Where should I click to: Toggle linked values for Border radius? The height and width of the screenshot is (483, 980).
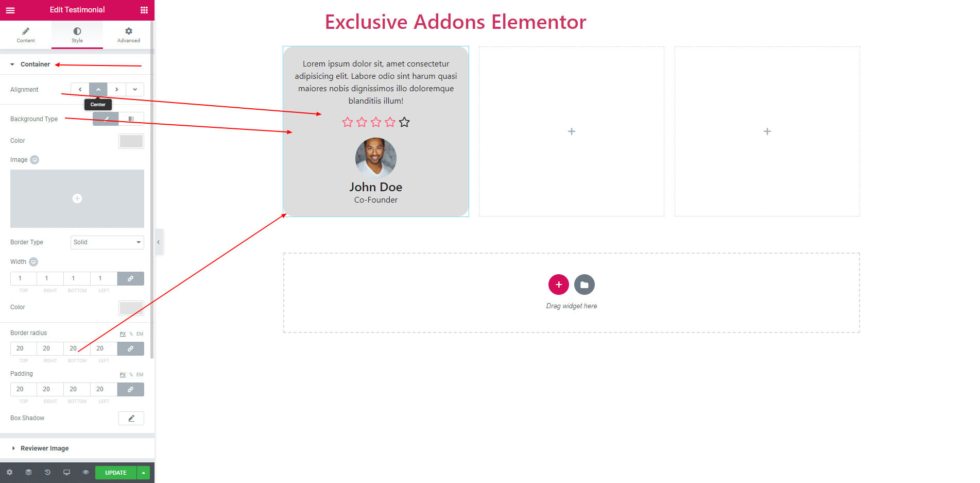pyautogui.click(x=131, y=349)
